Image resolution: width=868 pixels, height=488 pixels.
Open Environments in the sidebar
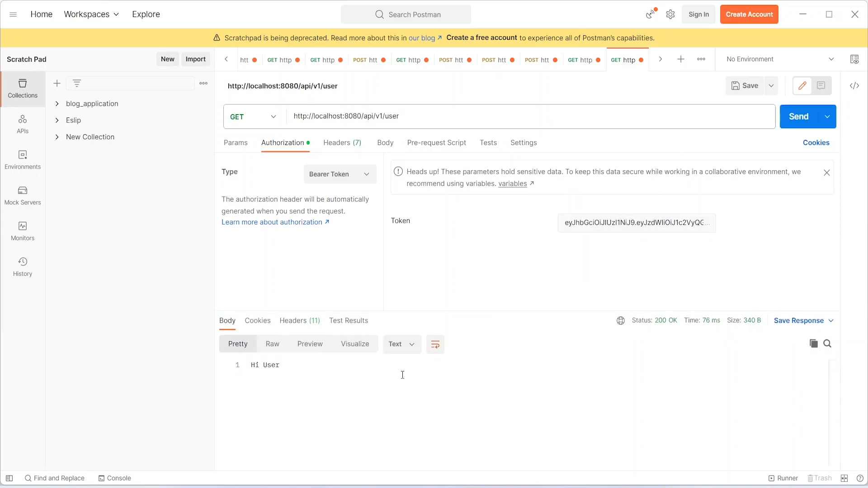tap(23, 160)
